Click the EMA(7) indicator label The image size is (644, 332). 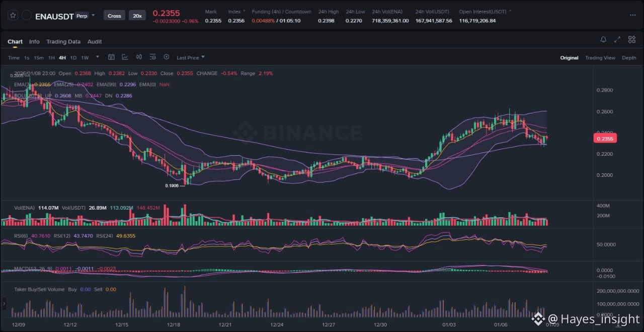point(23,85)
